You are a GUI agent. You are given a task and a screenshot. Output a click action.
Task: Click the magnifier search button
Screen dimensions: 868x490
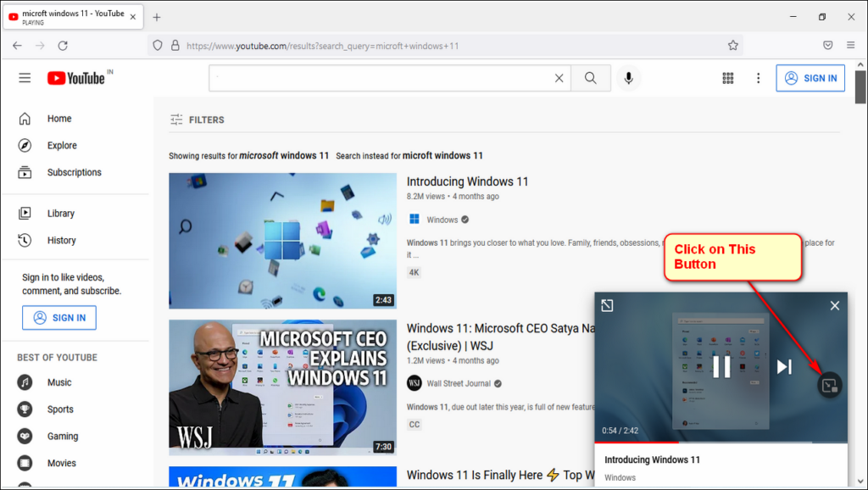tap(591, 78)
